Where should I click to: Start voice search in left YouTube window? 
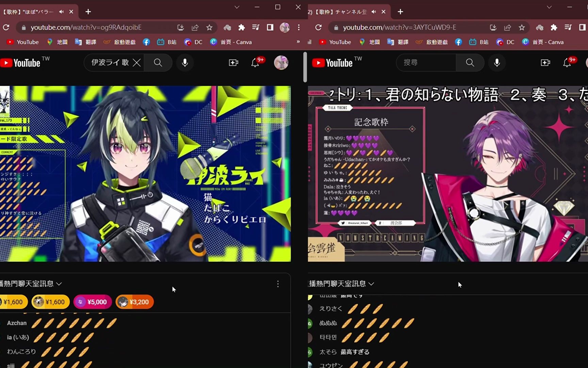tap(185, 63)
